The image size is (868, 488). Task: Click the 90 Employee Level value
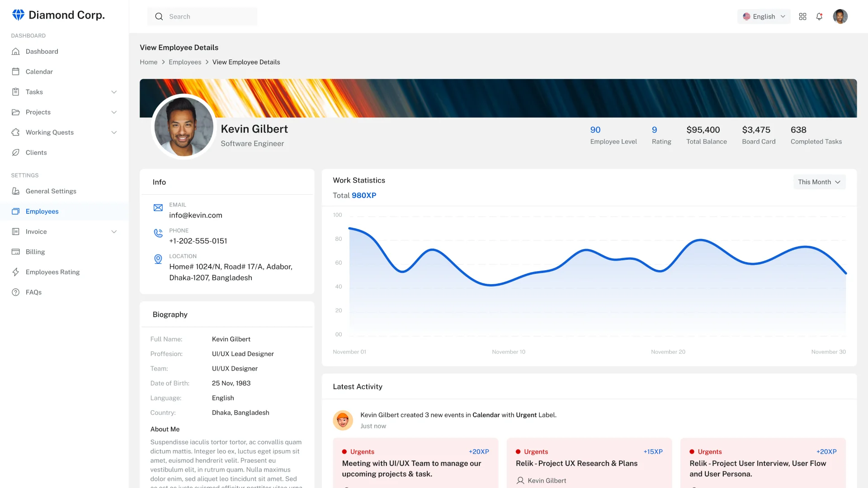point(595,130)
